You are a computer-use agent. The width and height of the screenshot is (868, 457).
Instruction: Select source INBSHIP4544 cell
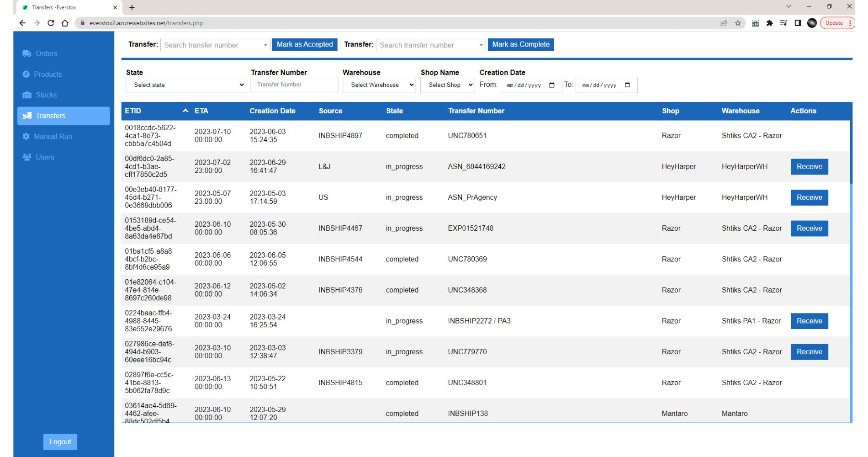(x=340, y=259)
